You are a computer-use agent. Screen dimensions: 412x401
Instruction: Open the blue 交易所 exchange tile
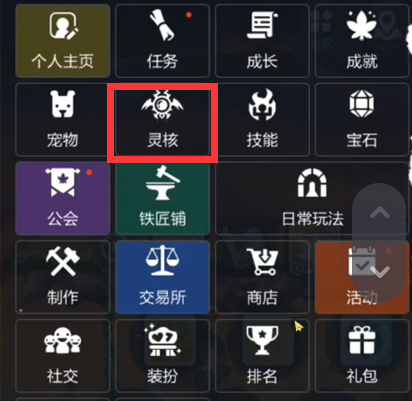point(162,277)
